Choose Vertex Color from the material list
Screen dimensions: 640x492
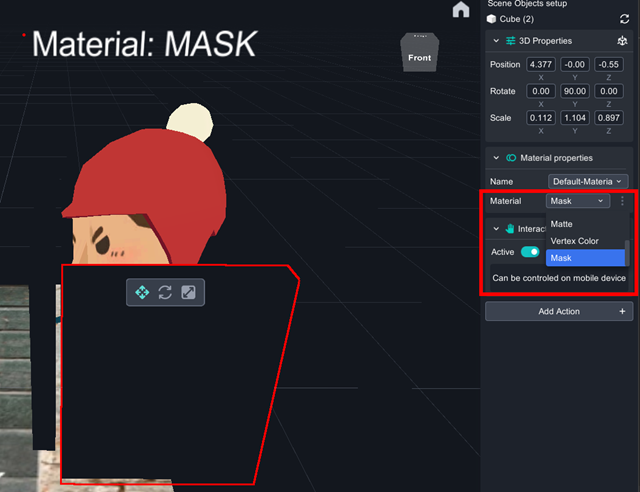[574, 241]
